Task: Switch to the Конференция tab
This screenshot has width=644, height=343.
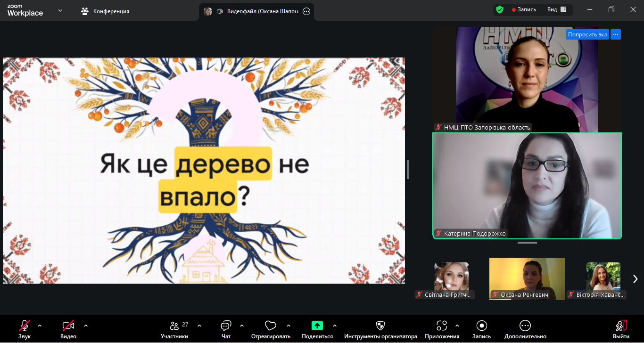Action: pyautogui.click(x=105, y=11)
